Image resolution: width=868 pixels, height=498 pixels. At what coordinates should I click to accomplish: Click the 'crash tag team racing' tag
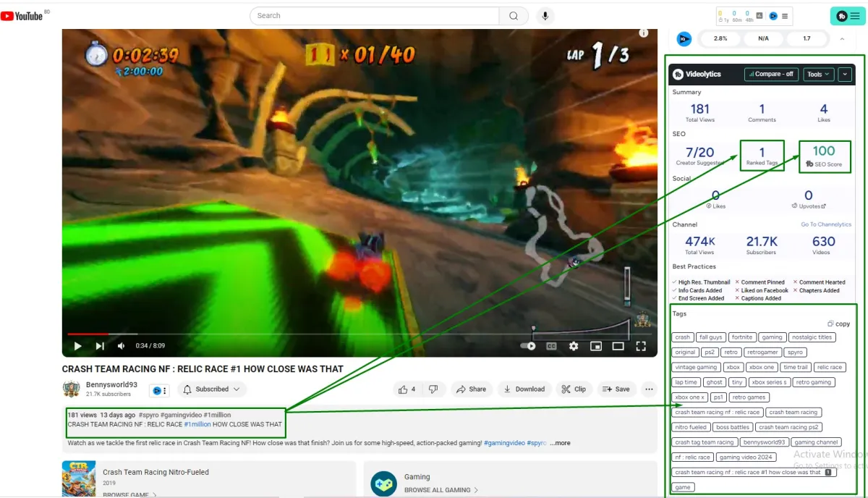point(705,442)
